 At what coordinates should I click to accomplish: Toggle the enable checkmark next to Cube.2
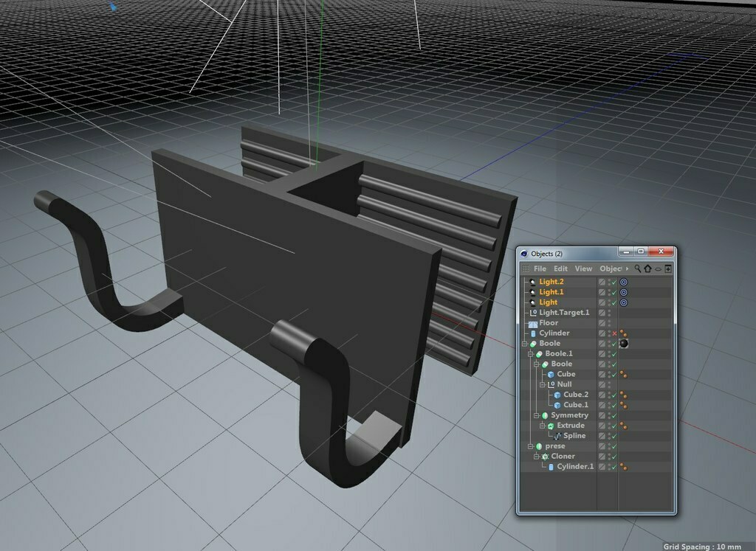click(x=614, y=394)
